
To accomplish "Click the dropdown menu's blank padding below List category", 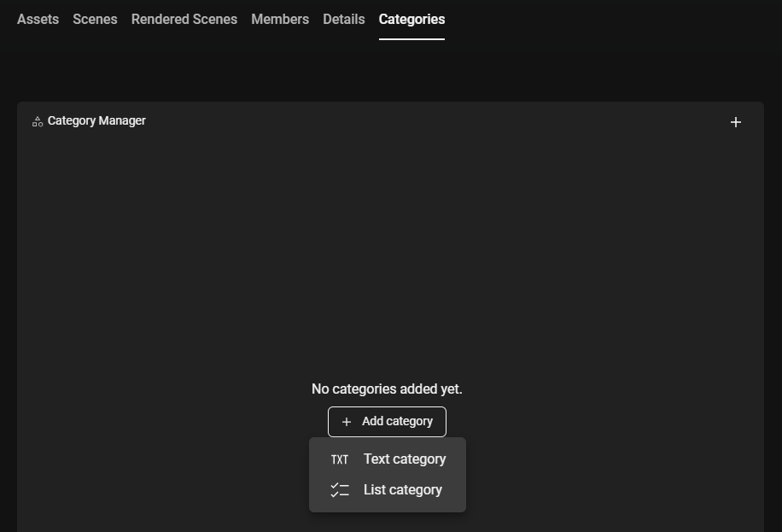I will 387,508.
